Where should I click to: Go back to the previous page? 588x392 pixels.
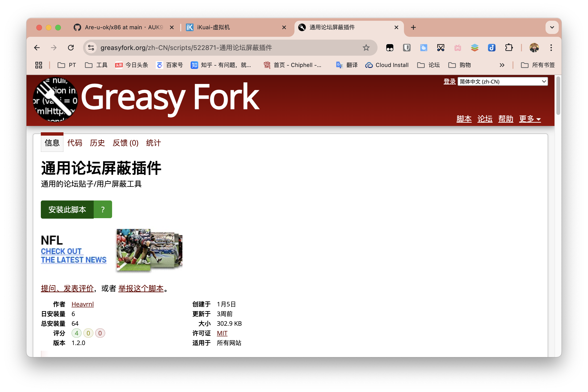(x=37, y=48)
